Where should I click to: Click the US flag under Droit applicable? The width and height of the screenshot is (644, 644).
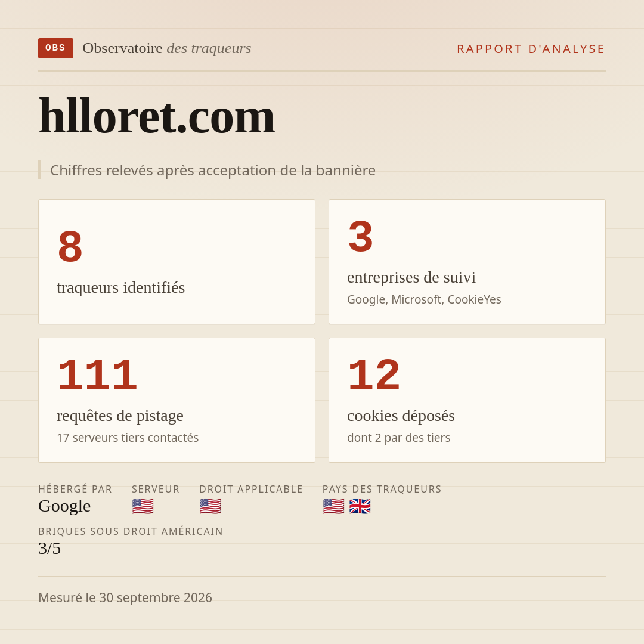point(210,506)
